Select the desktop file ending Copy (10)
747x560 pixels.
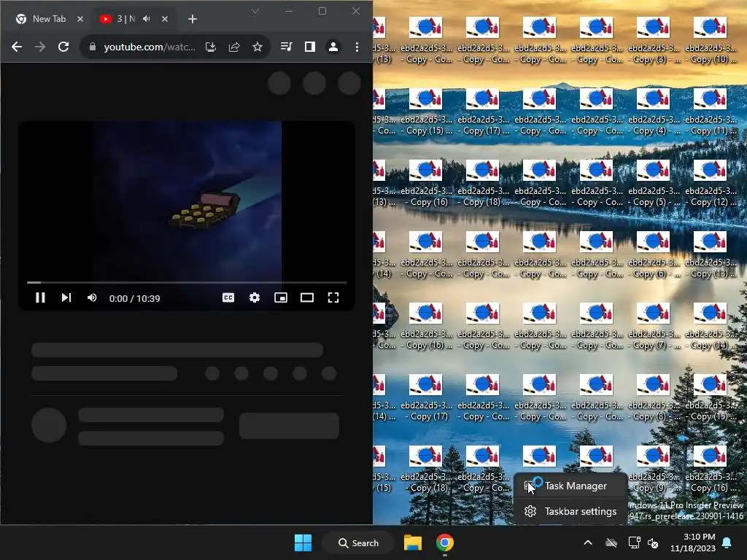[x=710, y=40]
